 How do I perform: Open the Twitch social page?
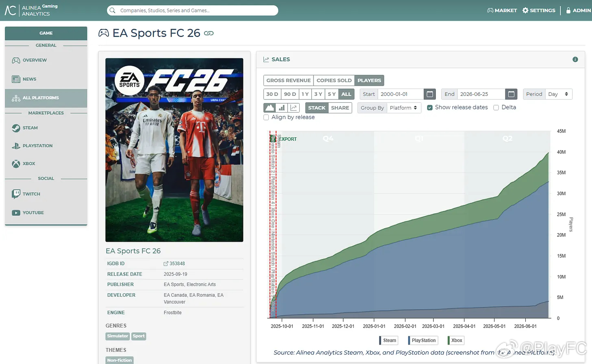tap(46, 194)
